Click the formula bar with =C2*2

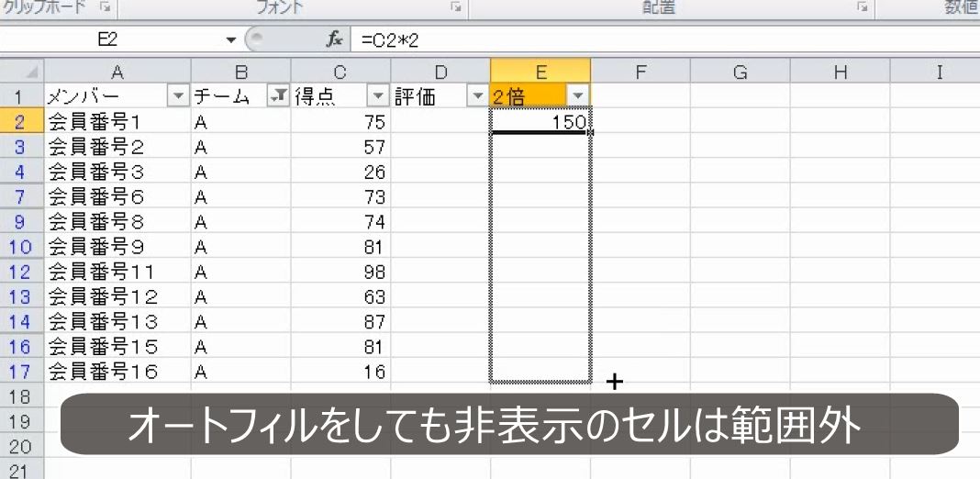tap(664, 40)
